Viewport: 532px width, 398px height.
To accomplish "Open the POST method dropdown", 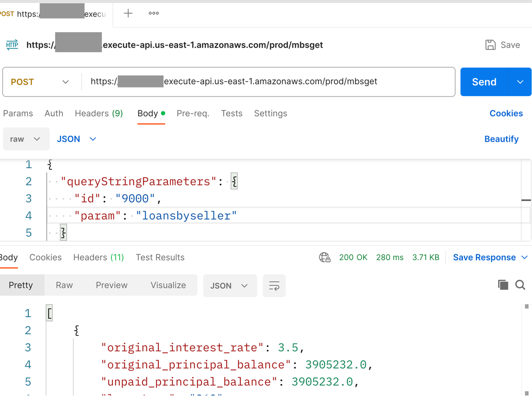I will click(x=41, y=82).
